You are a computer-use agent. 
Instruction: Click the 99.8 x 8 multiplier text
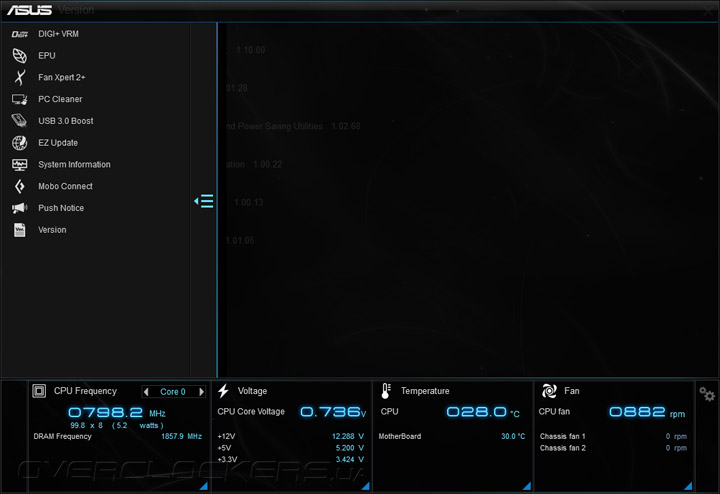click(x=86, y=426)
